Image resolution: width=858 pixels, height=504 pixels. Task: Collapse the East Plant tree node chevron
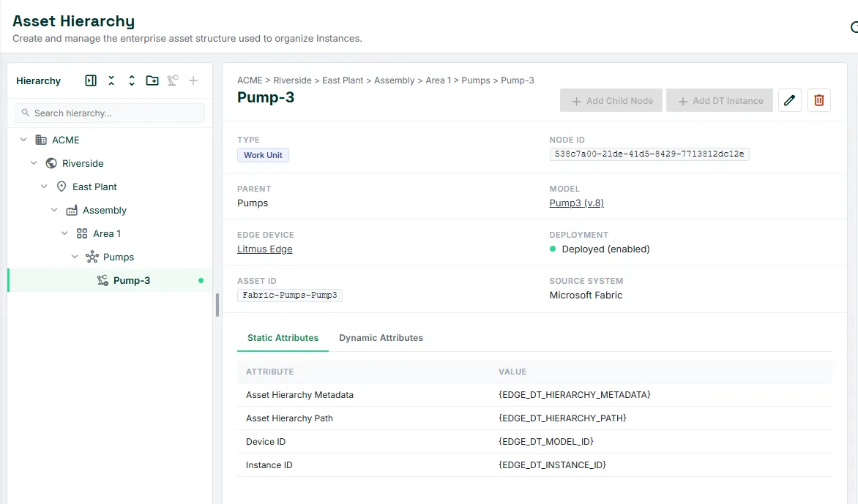pos(45,187)
